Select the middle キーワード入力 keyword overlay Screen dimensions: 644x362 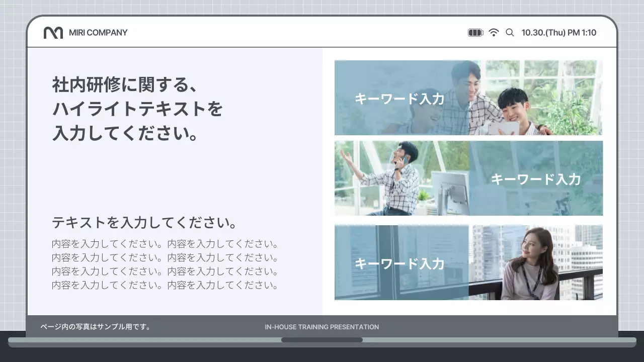click(x=537, y=178)
